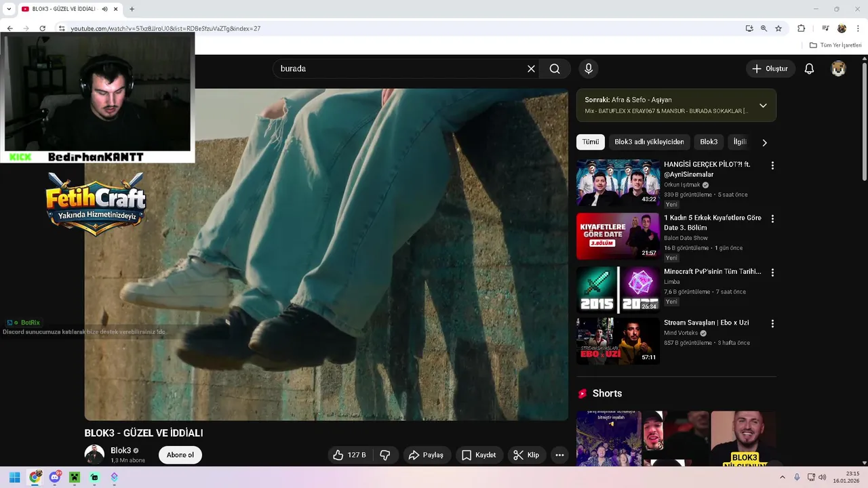
Task: Open 'Minecraft PvP'sinin Tüm Tarihi' title
Action: click(x=712, y=271)
